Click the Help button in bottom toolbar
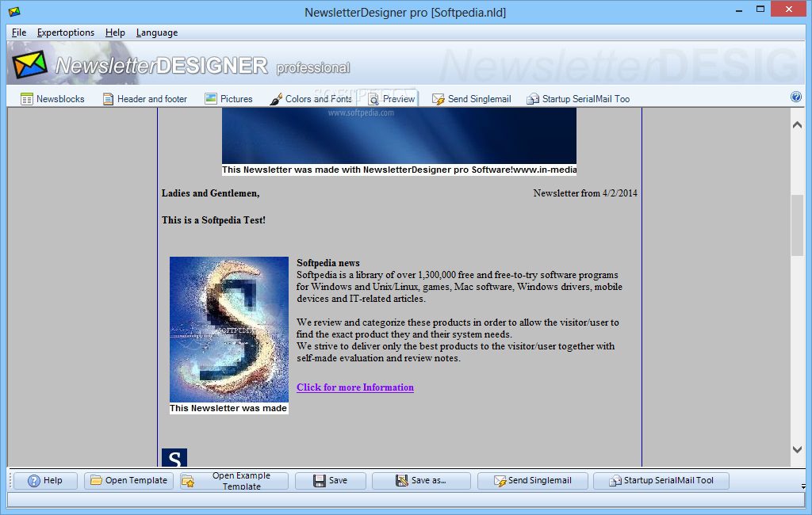Screen dimensions: 812x515 click(45, 481)
